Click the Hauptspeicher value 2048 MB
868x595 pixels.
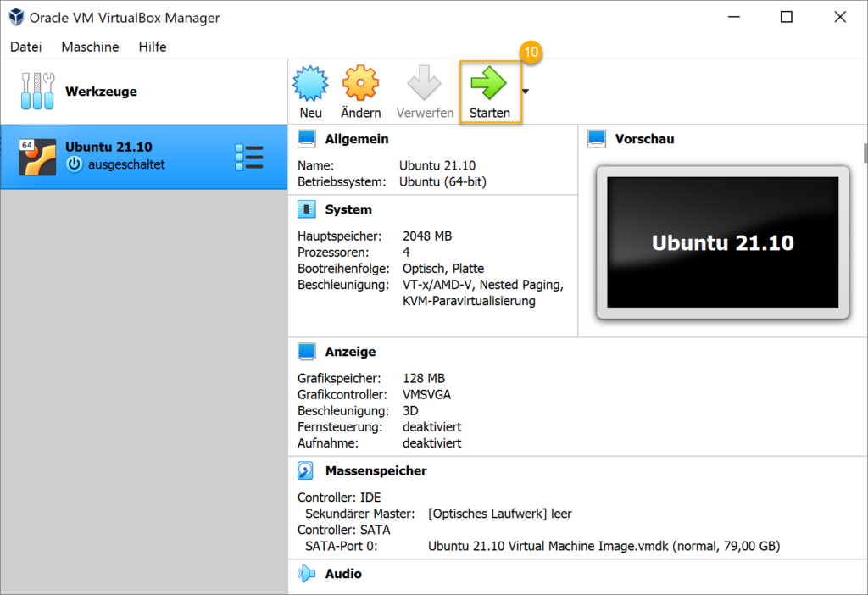pos(427,236)
